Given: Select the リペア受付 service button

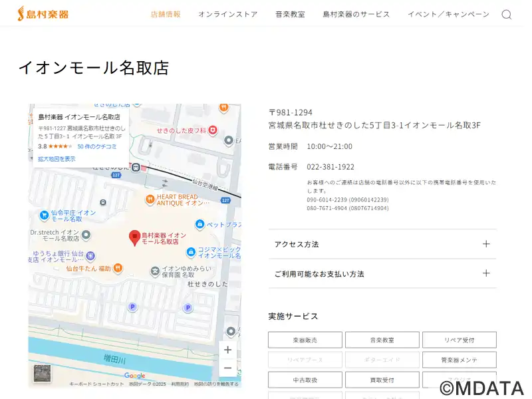Looking at the screenshot, I should coord(459,340).
